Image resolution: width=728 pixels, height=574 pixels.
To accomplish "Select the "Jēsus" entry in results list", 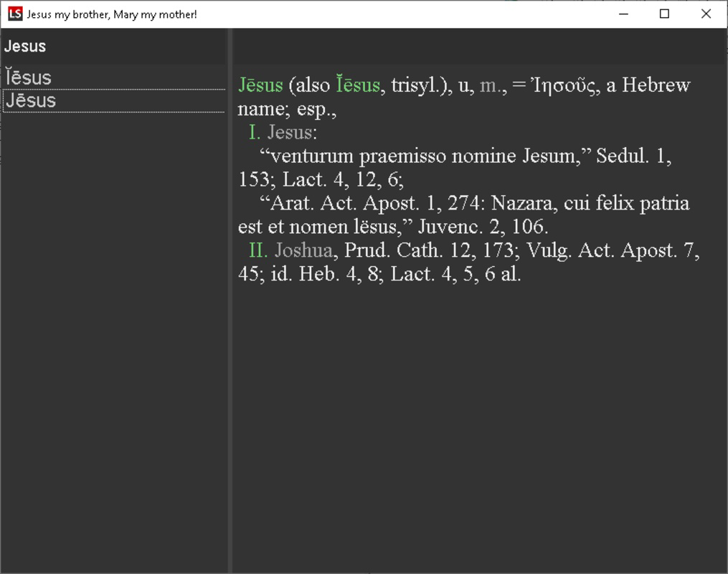I will [114, 100].
